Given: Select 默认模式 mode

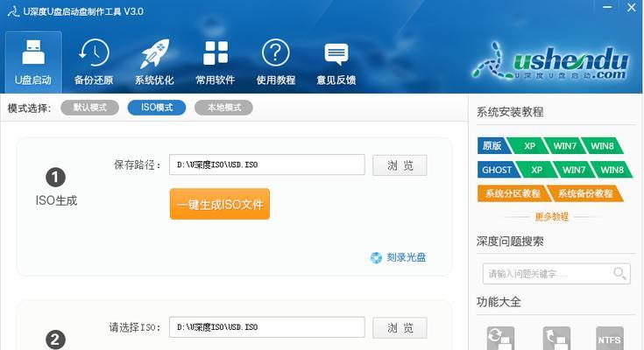Looking at the screenshot, I should coord(90,108).
